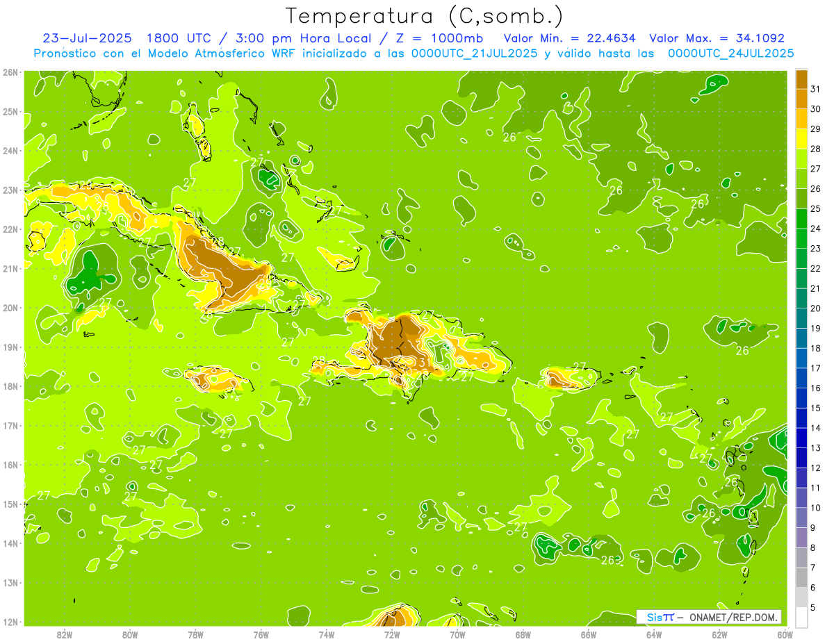Screen dimensions: 834x644
Task: Click the legend scale value '15'
Action: point(816,408)
